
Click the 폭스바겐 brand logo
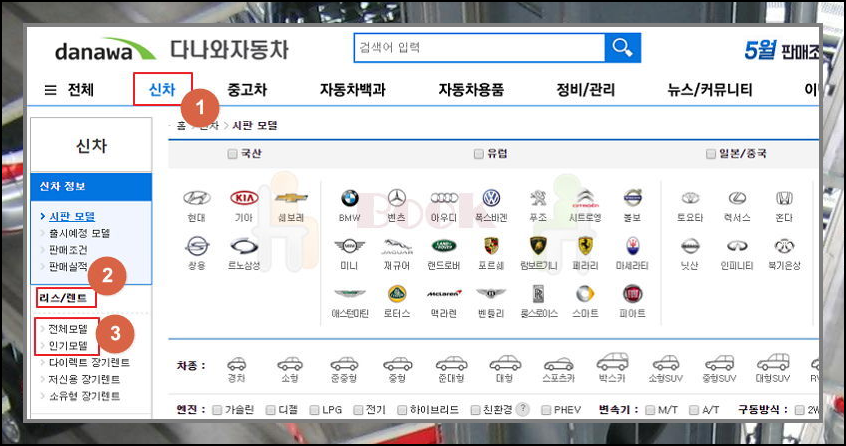click(x=491, y=198)
